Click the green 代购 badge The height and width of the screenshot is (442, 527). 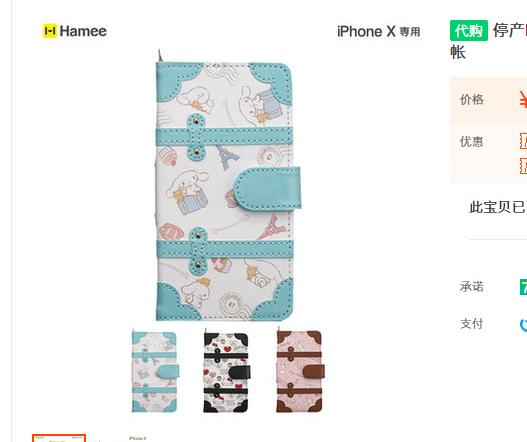469,31
